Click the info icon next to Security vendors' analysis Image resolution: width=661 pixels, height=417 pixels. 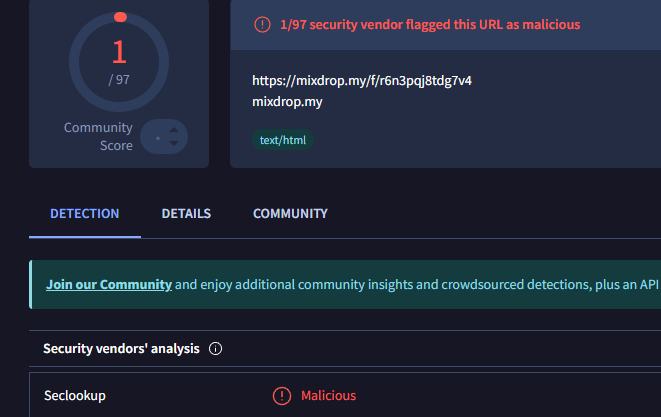(x=216, y=349)
